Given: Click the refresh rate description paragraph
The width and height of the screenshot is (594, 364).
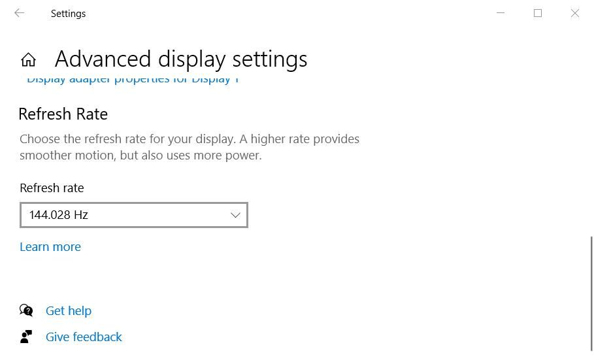Looking at the screenshot, I should 190,147.
